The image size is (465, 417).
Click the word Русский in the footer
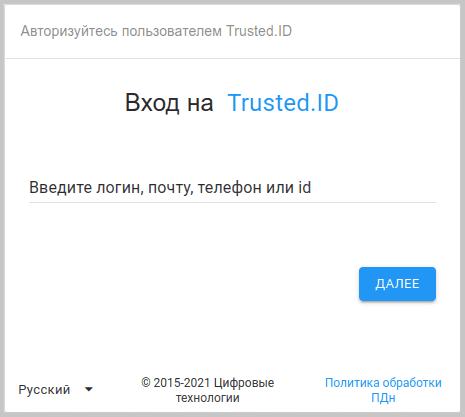(x=44, y=390)
